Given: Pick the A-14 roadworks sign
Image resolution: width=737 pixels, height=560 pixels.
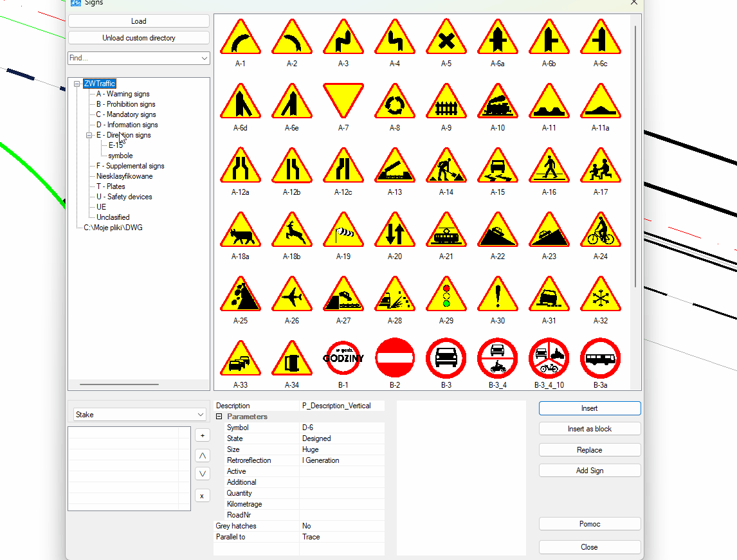Looking at the screenshot, I should (446, 165).
